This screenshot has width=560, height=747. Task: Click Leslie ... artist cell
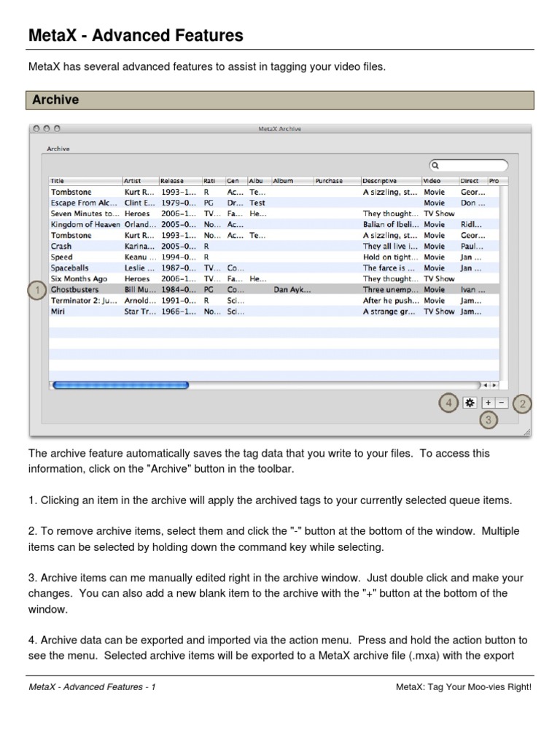click(x=139, y=268)
